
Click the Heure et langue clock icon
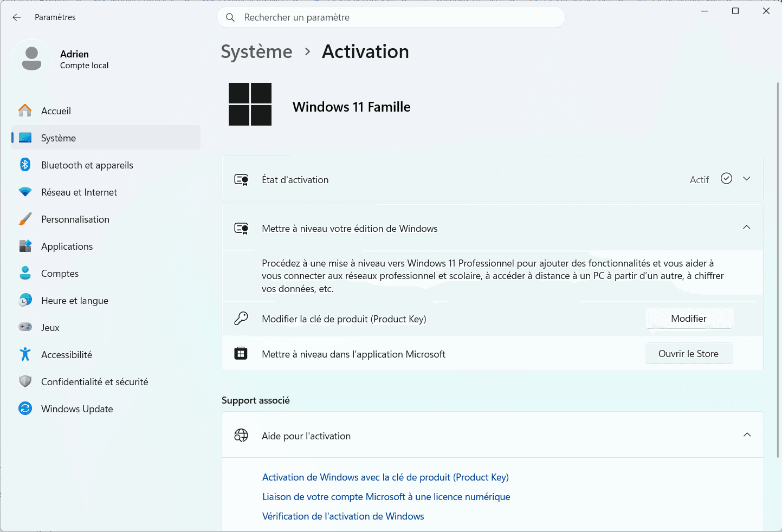pyautogui.click(x=25, y=300)
